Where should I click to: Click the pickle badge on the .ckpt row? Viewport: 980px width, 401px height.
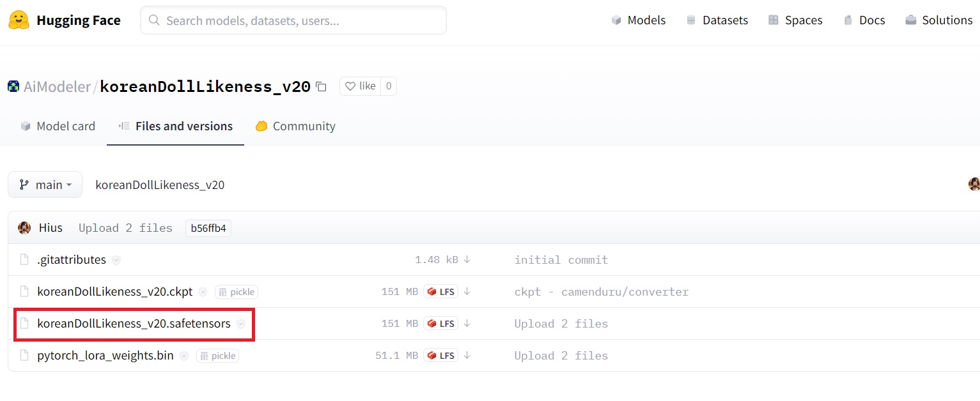click(237, 292)
